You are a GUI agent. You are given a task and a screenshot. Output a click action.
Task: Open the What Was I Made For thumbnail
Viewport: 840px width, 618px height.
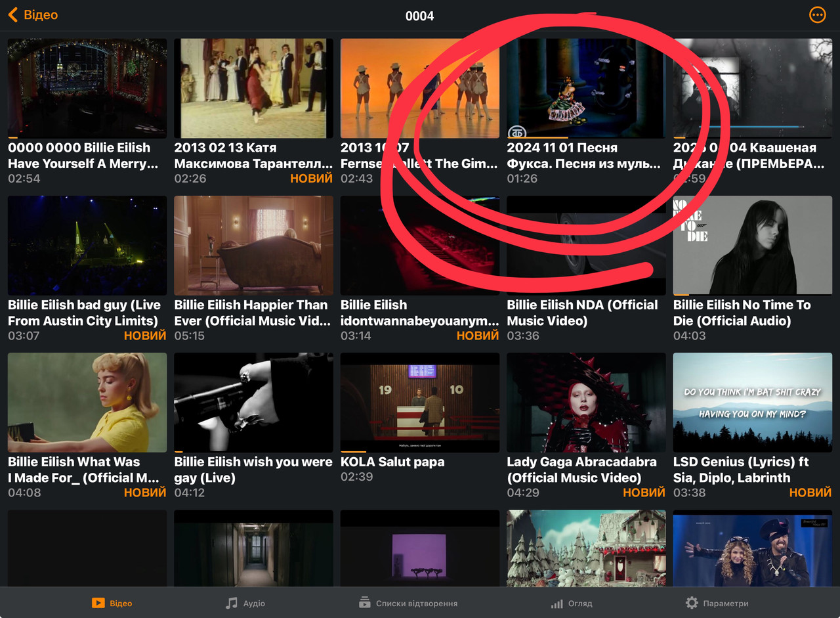[x=87, y=403]
